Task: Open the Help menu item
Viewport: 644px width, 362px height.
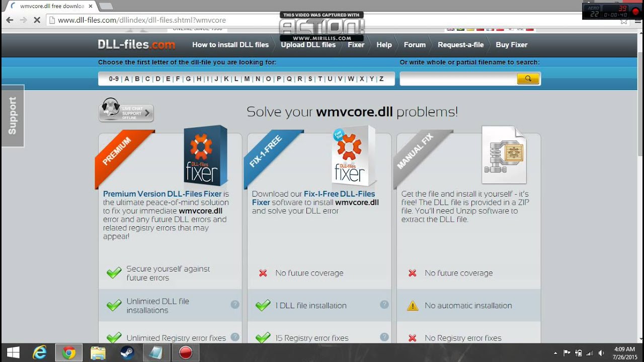Action: click(x=384, y=45)
